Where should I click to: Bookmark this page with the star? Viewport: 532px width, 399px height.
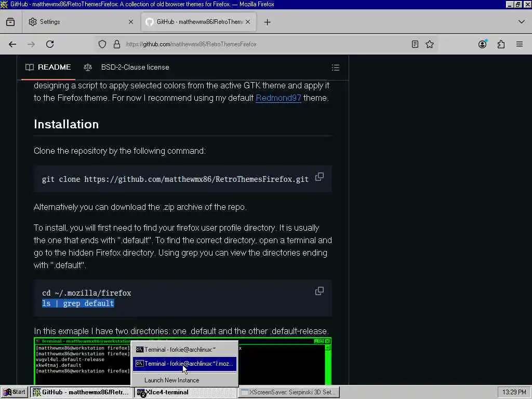pyautogui.click(x=430, y=44)
